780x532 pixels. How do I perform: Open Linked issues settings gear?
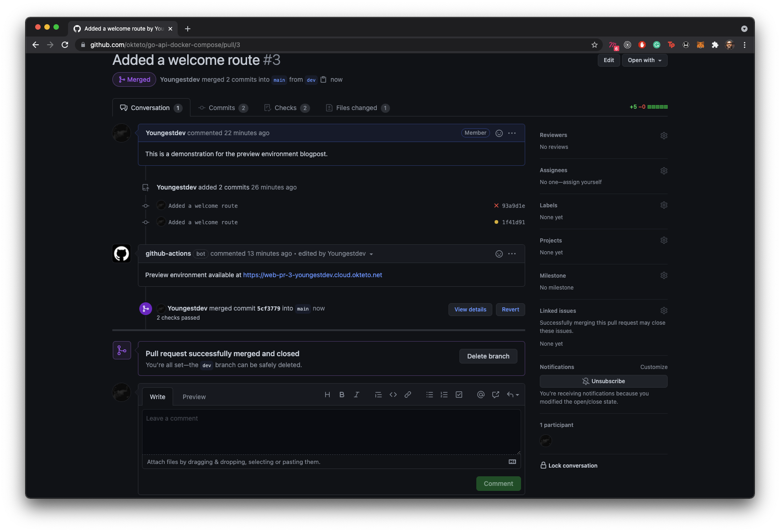[664, 311]
